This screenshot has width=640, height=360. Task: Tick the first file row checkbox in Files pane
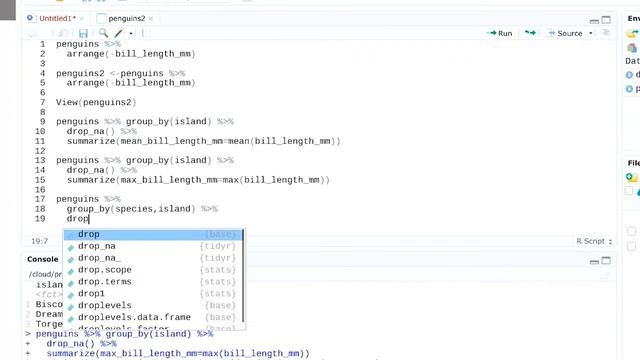631,231
